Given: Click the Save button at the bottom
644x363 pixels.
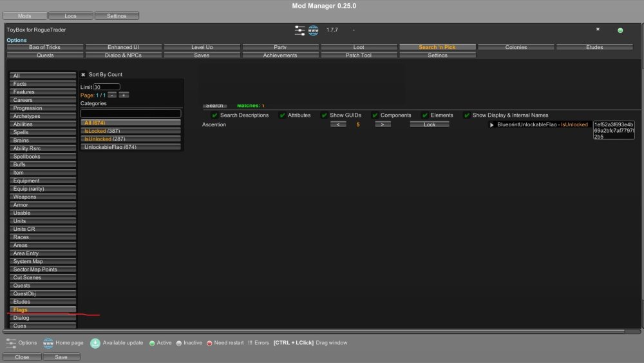Looking at the screenshot, I should click(x=61, y=357).
